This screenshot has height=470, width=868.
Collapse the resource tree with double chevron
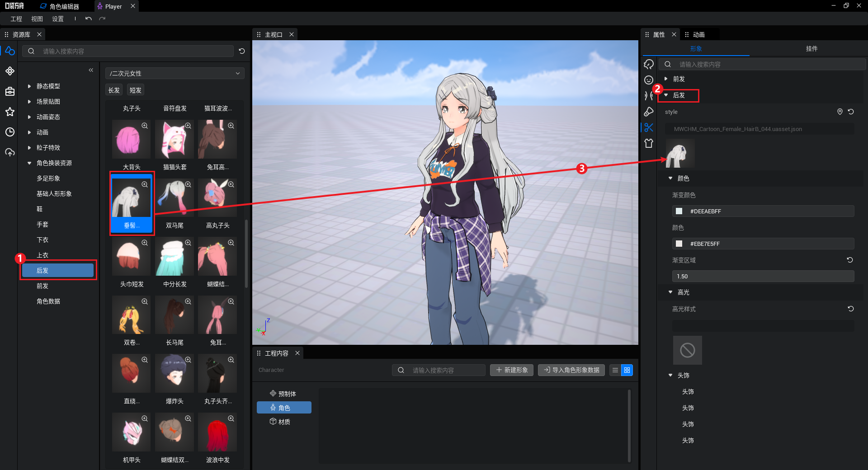point(91,70)
